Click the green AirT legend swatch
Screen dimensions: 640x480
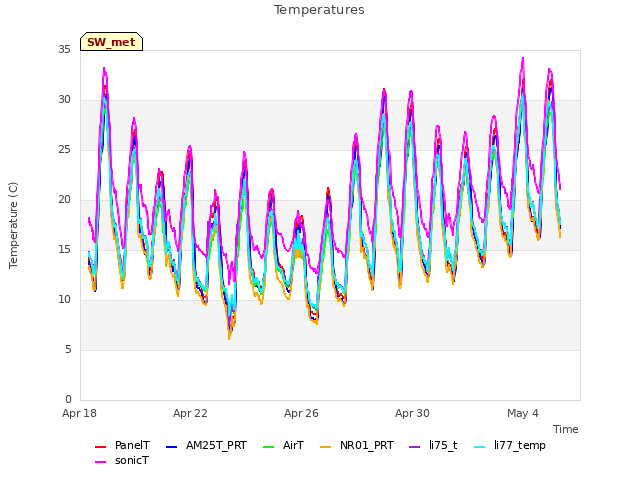click(269, 447)
